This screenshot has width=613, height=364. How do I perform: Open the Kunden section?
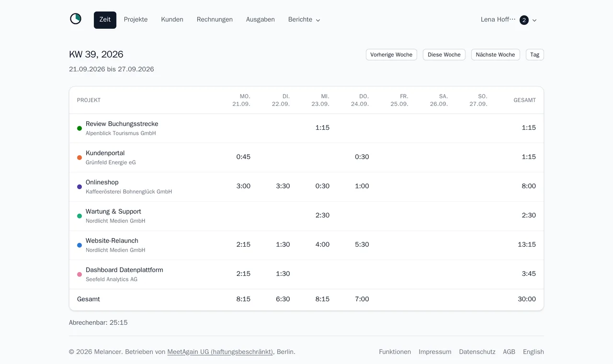click(x=172, y=20)
